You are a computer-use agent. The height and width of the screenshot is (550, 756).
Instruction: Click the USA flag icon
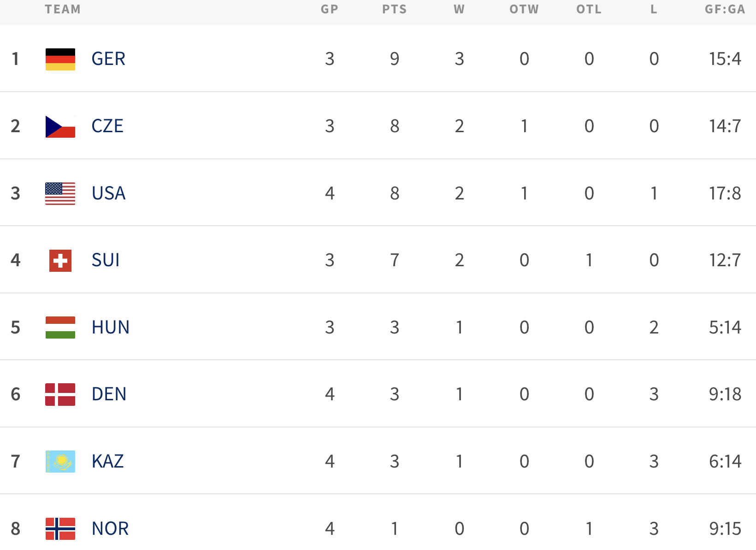(x=60, y=193)
